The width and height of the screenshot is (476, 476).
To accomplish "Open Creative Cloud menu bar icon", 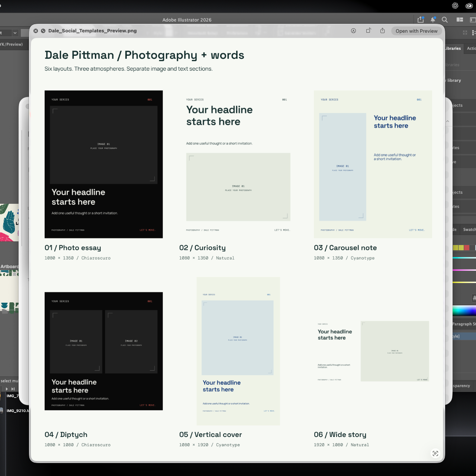I will (x=469, y=6).
